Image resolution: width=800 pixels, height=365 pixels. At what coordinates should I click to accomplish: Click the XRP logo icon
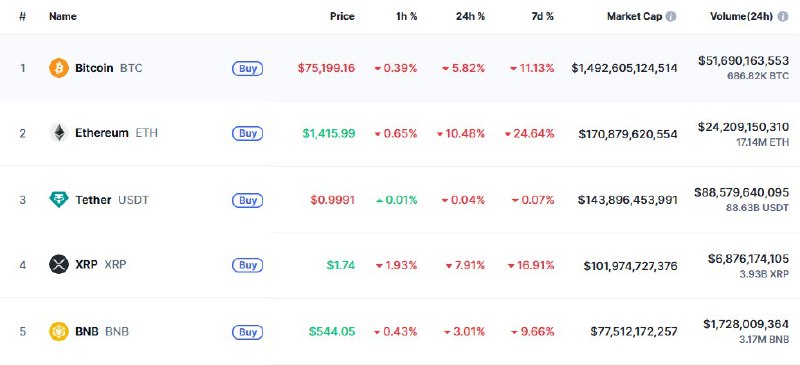coord(59,265)
